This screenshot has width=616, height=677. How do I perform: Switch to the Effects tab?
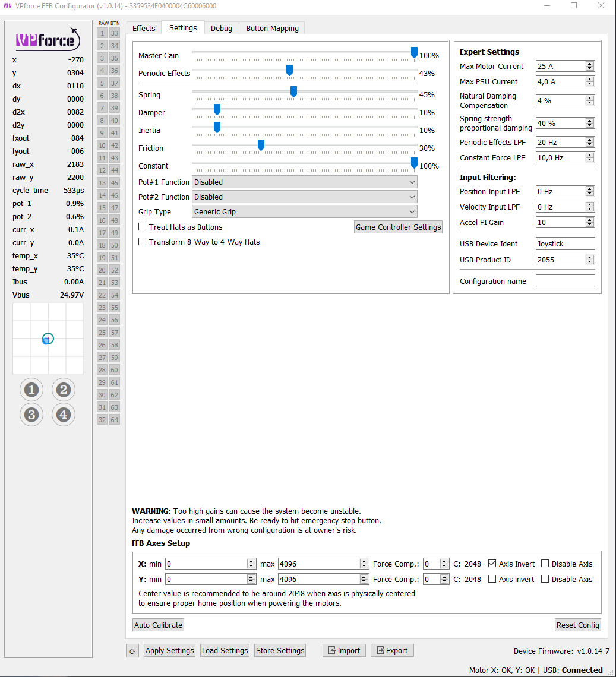144,28
